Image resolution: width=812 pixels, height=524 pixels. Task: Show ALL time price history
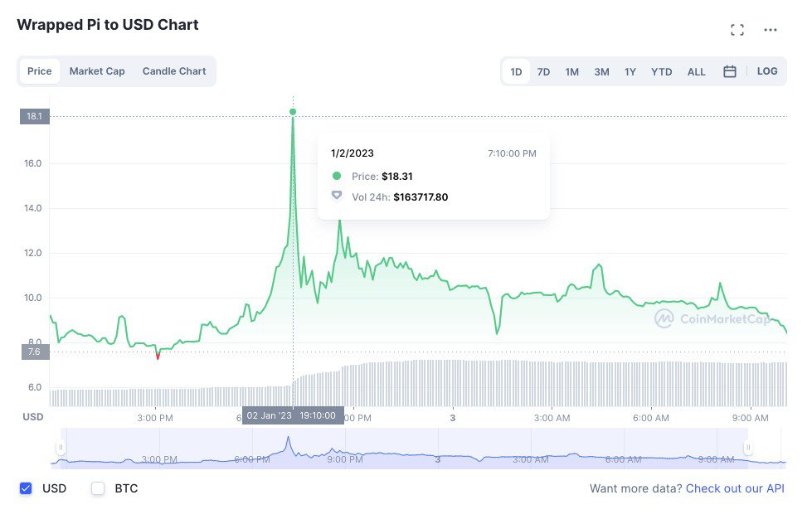pyautogui.click(x=697, y=72)
